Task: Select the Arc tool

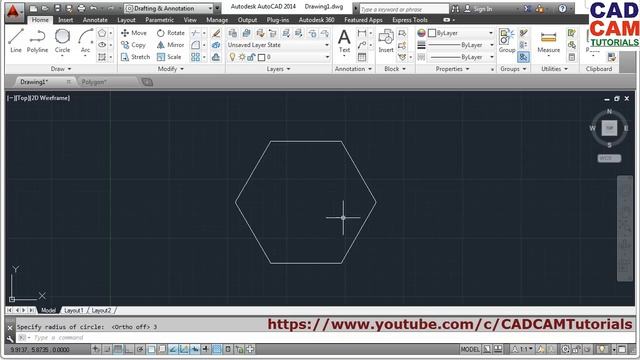Action: 85,41
